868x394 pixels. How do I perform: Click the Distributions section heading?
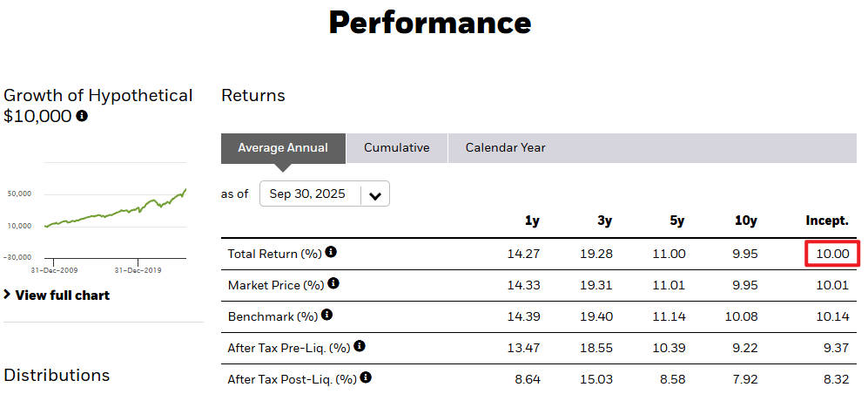coord(57,375)
